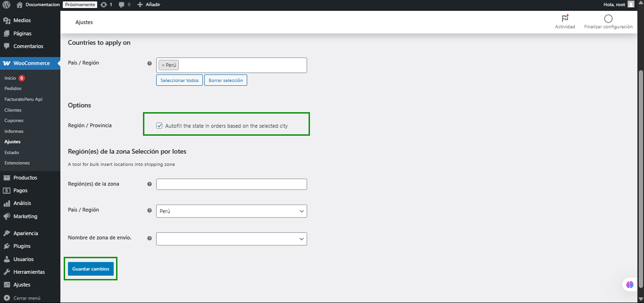Open the Plugins sidebar menu
This screenshot has width=644, height=303.
click(x=22, y=246)
